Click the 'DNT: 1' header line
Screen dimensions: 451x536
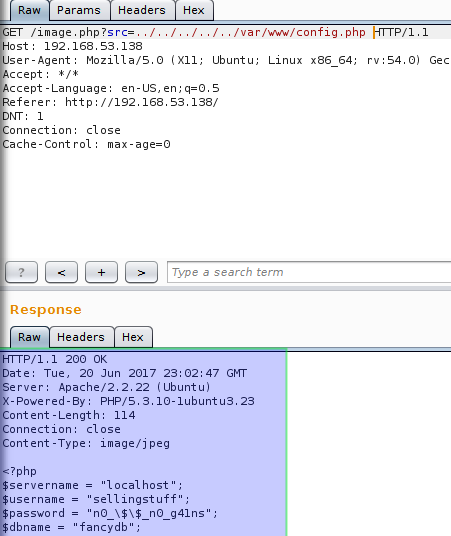[23, 116]
